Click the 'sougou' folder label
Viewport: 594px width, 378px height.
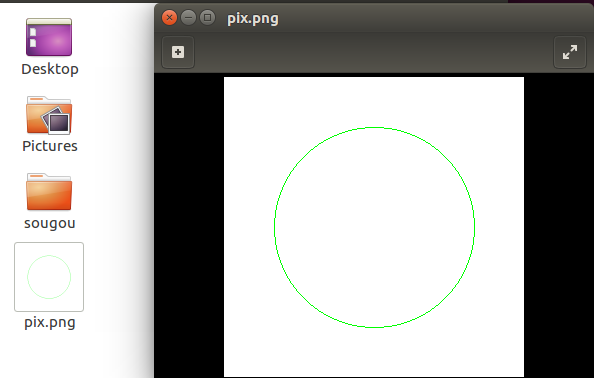pos(50,223)
